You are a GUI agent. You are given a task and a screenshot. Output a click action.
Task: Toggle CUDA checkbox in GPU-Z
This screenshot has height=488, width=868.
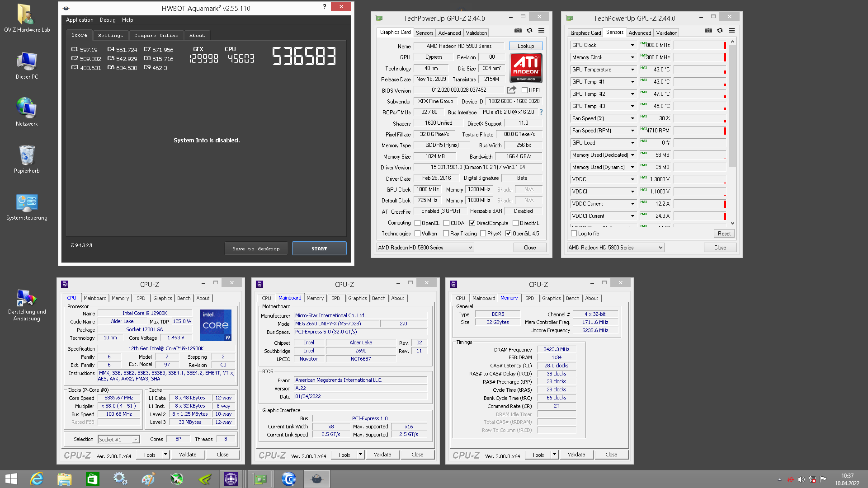click(447, 223)
